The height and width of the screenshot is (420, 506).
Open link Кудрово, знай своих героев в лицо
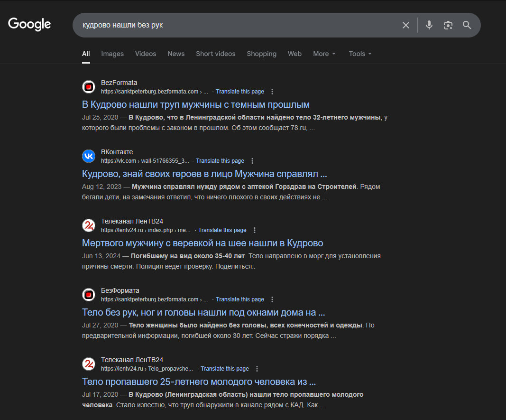pyautogui.click(x=204, y=174)
